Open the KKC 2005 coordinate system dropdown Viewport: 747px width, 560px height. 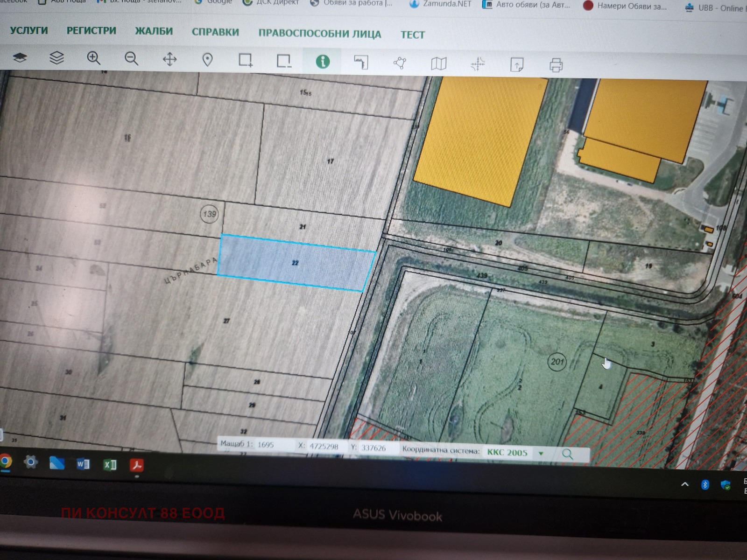[x=541, y=453]
